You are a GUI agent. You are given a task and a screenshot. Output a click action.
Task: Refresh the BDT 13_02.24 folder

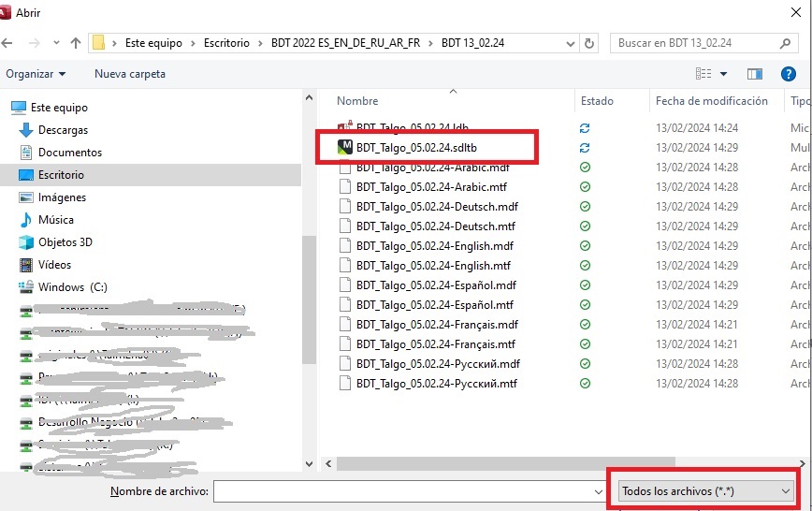(588, 44)
